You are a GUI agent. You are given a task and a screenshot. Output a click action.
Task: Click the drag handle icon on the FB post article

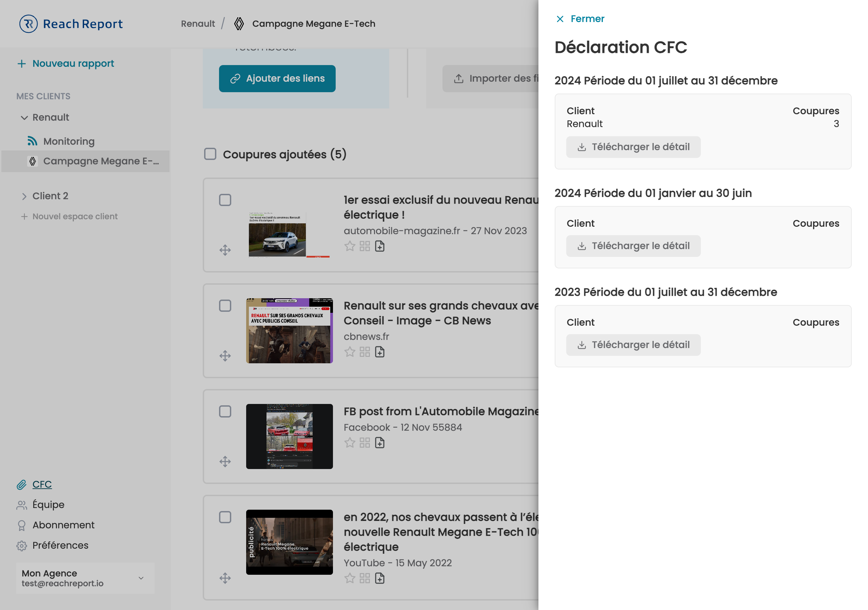224,461
